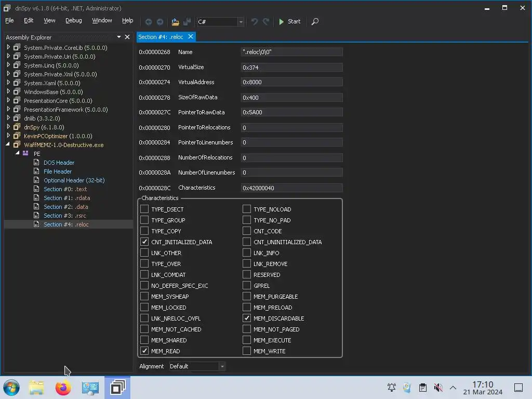Click the PE node icon
The image size is (532, 399).
[25, 153]
